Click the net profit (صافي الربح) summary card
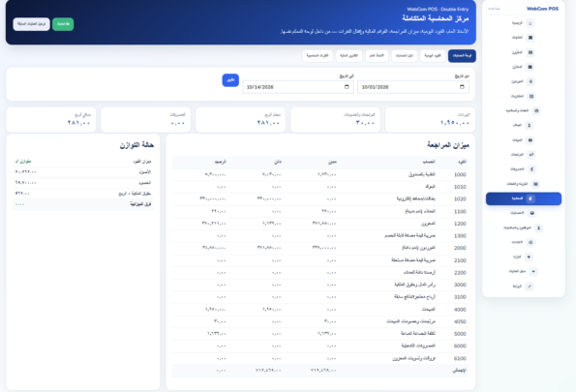The image size is (576, 392). tap(50, 120)
